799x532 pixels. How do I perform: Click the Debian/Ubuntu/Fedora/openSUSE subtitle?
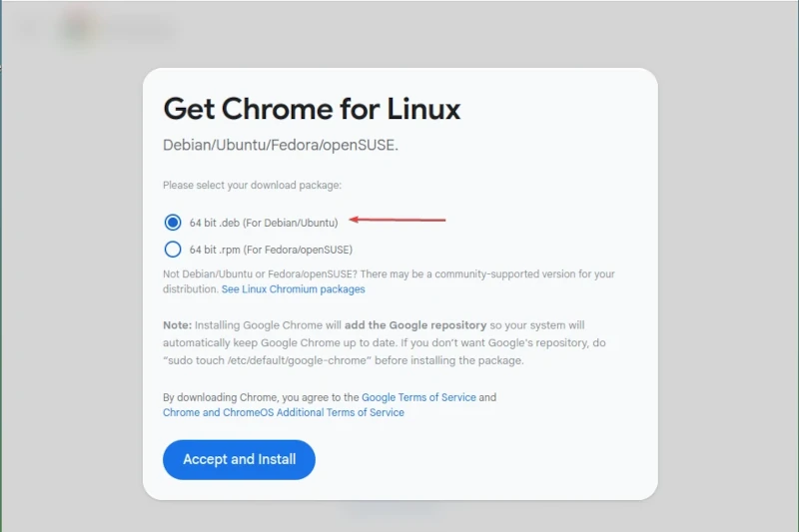coord(281,145)
